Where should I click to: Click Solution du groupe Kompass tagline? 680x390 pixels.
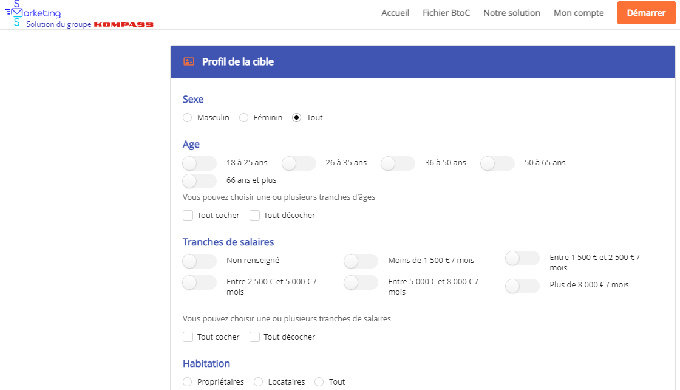(90, 24)
